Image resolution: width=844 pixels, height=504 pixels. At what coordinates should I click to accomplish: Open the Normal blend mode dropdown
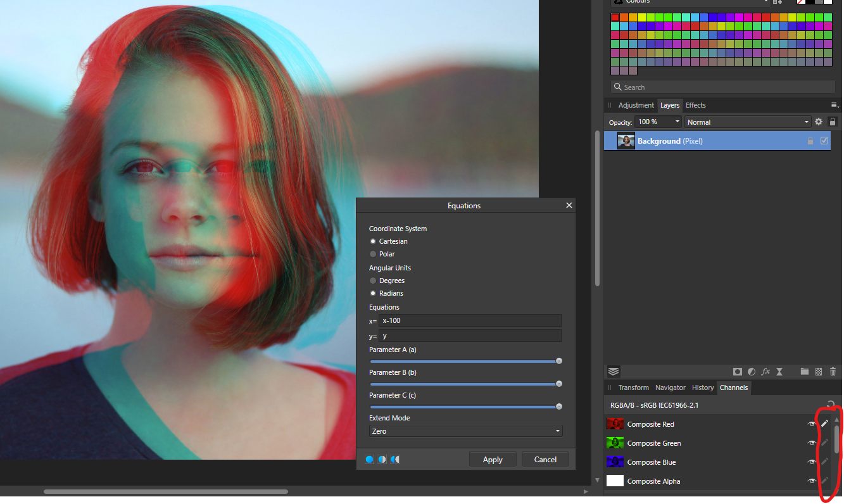748,122
